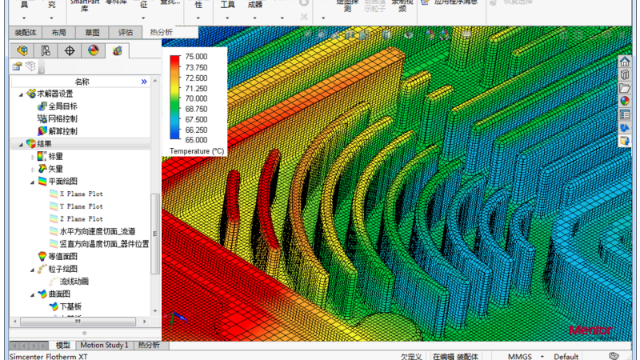Click the blue icon below custom properties in right sidebar

(624, 128)
